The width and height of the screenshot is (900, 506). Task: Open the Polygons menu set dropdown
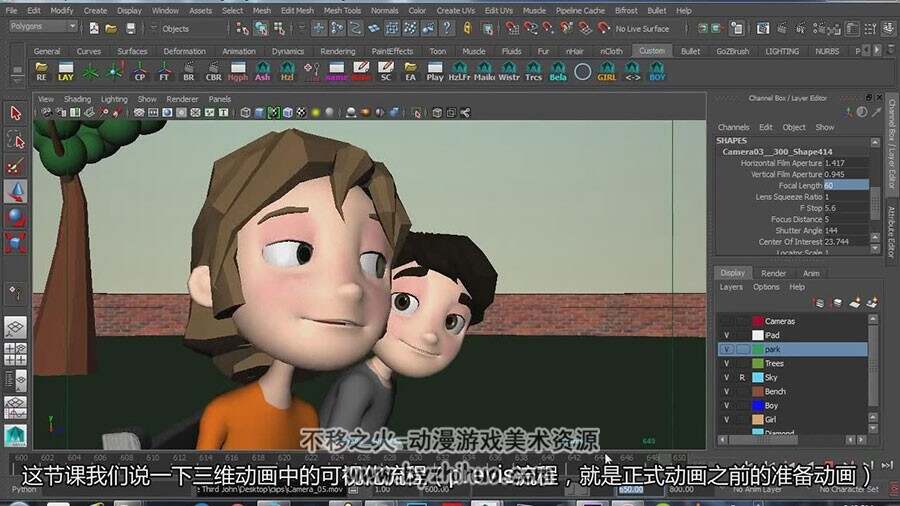click(43, 26)
